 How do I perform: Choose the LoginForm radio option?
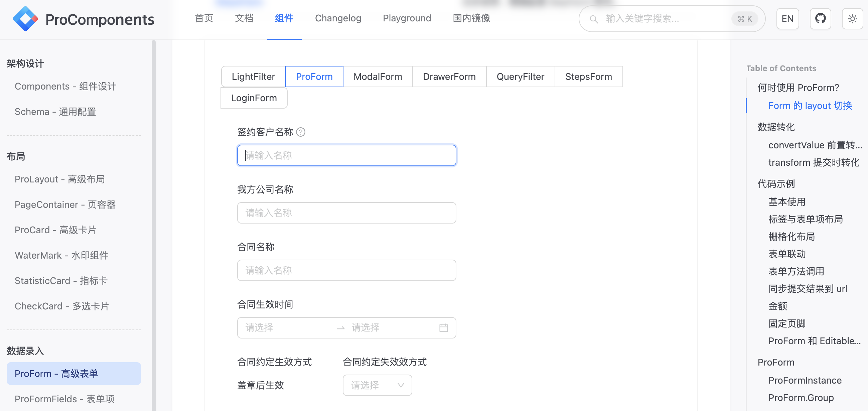click(x=254, y=98)
